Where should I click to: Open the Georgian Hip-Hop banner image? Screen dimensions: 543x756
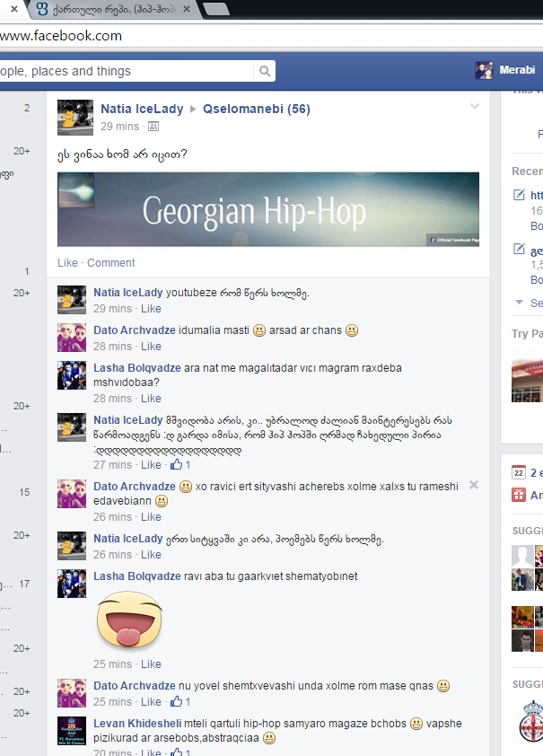[267, 209]
